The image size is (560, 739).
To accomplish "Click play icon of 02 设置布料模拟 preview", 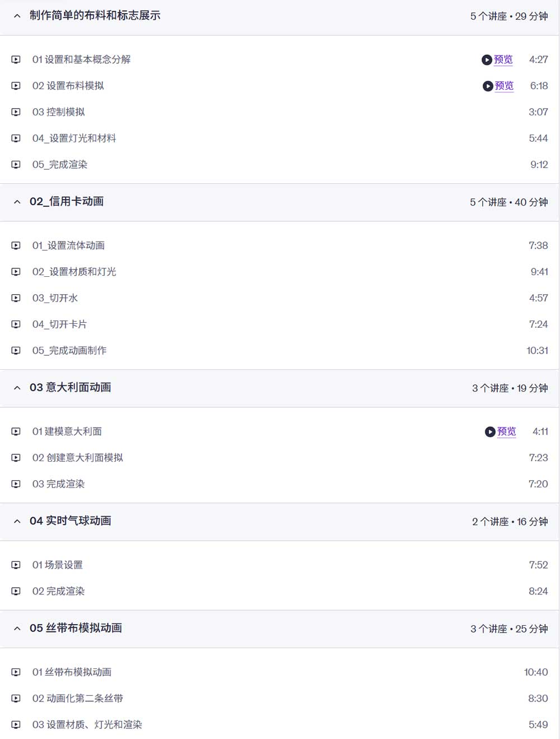I will click(488, 86).
